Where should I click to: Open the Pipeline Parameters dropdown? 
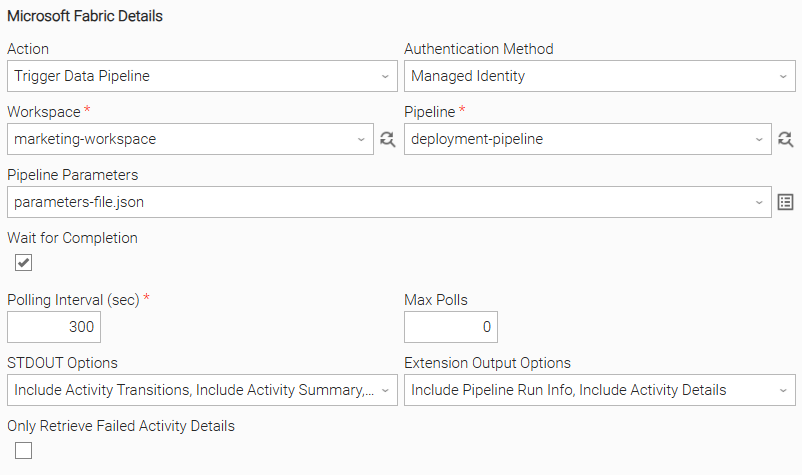(389, 202)
